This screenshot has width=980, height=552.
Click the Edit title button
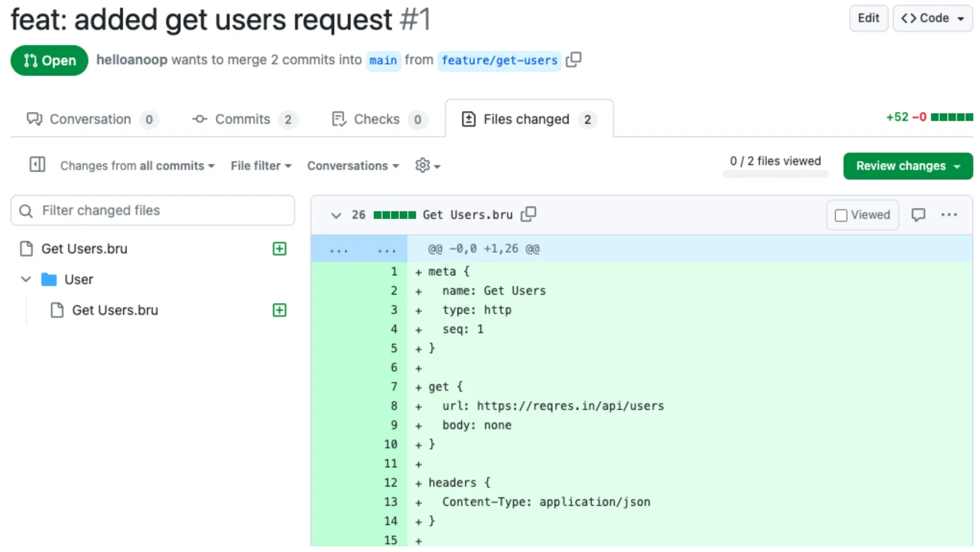[x=868, y=18]
